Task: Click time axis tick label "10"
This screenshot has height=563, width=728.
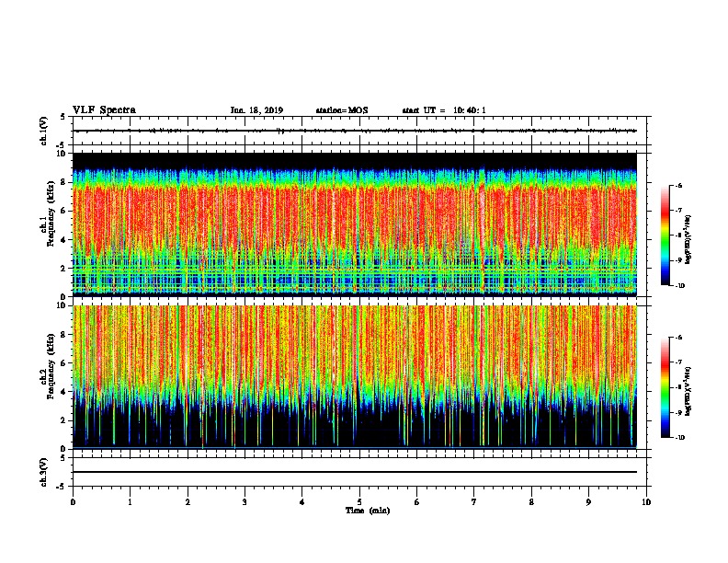Action: [646, 501]
